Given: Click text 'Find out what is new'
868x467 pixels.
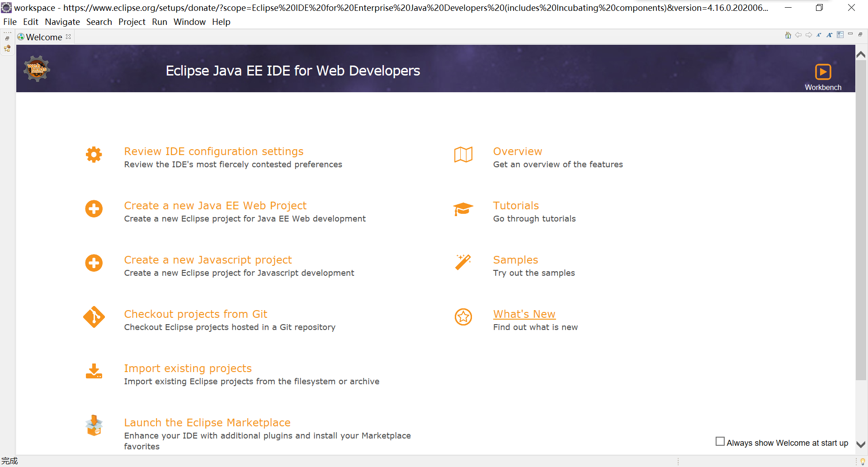Looking at the screenshot, I should click(535, 327).
